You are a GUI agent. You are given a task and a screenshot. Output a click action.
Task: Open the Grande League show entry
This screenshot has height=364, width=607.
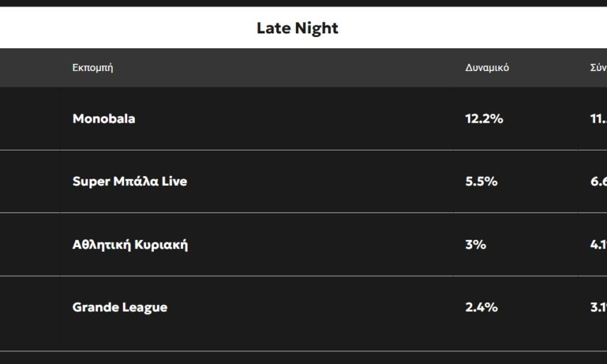120,307
